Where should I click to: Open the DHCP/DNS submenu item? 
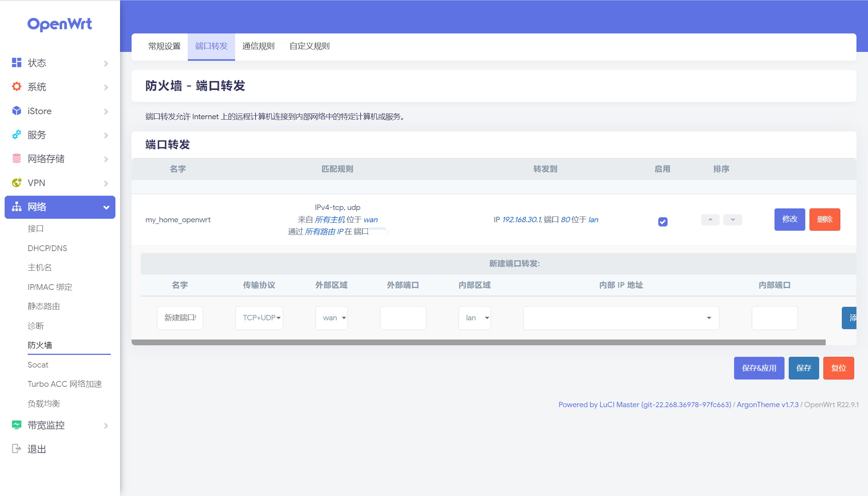[47, 248]
